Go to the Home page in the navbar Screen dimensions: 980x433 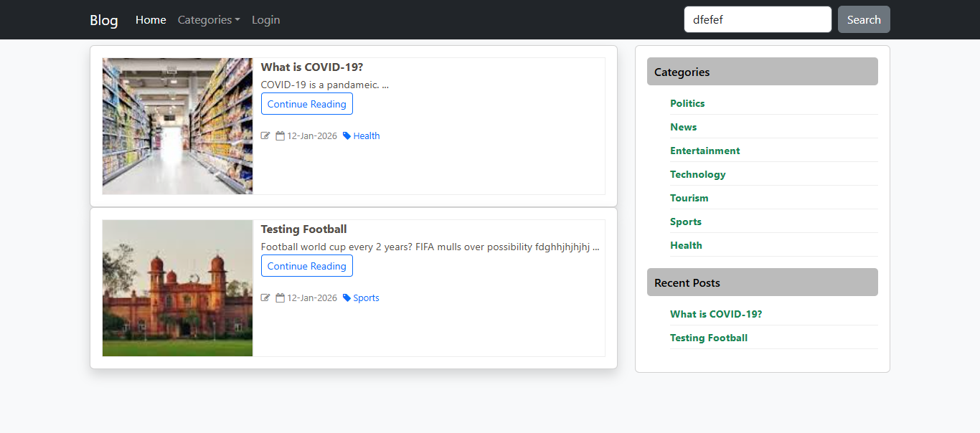coord(151,20)
